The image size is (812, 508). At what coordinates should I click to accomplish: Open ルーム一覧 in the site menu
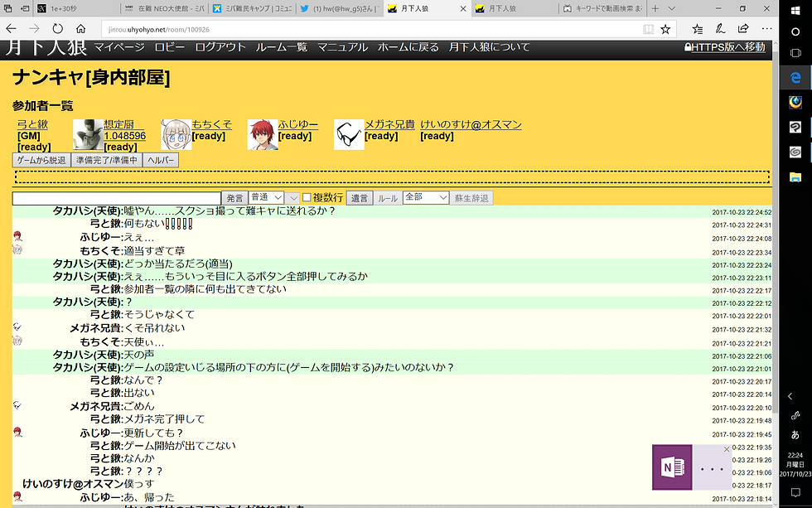tap(281, 47)
